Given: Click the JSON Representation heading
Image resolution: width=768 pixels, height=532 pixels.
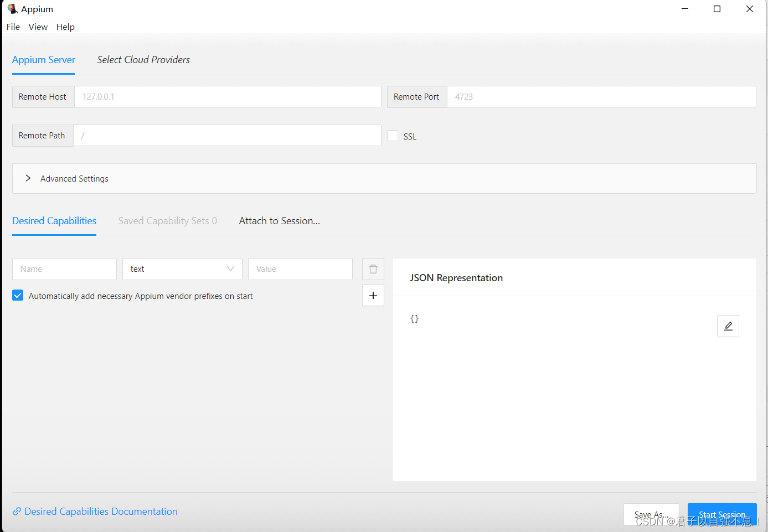Looking at the screenshot, I should click(x=456, y=278).
